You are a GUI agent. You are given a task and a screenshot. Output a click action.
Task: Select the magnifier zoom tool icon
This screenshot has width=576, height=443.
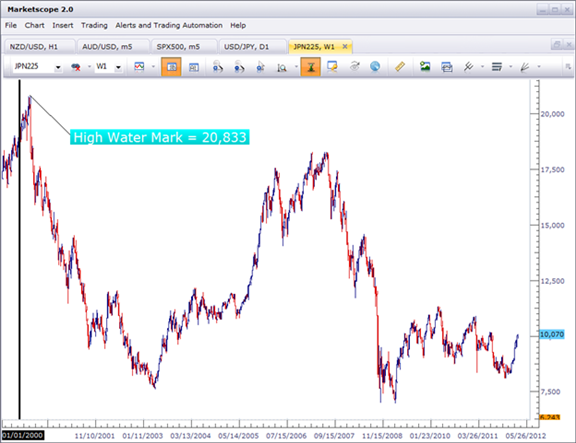point(282,67)
